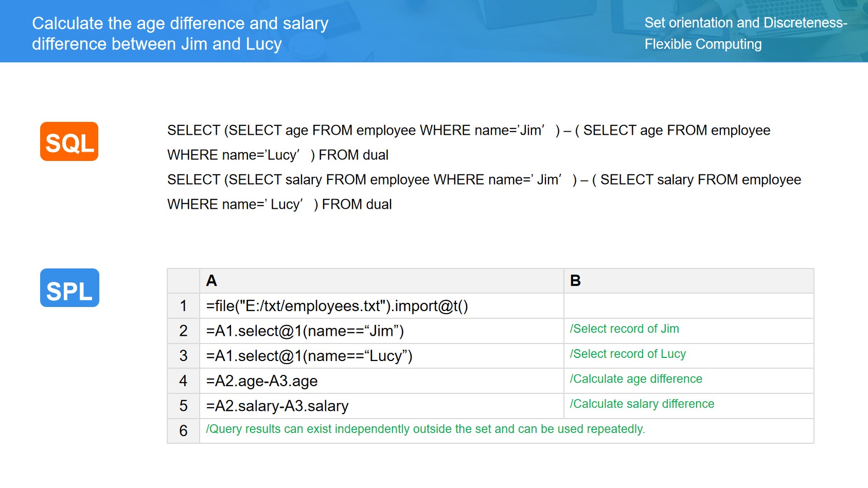This screenshot has width=868, height=488.
Task: Click row number 3 header
Action: pos(183,356)
